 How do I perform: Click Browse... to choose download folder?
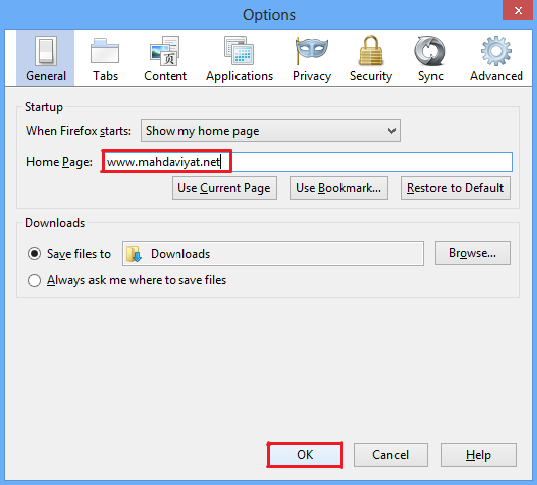[473, 253]
